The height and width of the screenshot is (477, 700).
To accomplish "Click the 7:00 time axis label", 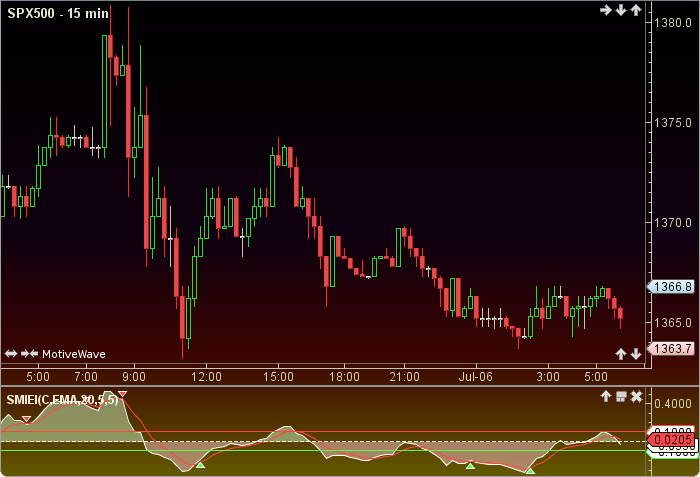I will 86,377.
